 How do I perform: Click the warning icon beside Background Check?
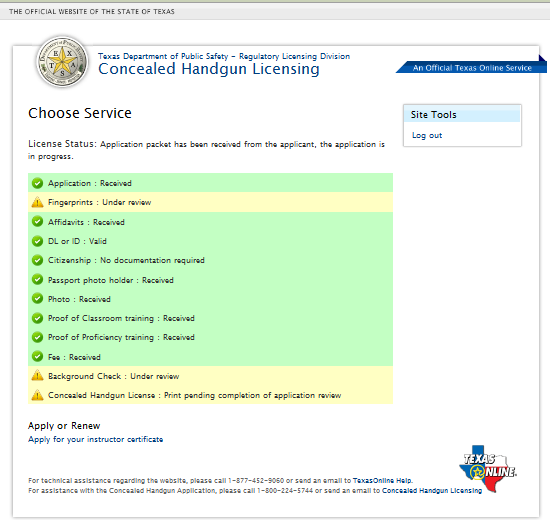(37, 376)
